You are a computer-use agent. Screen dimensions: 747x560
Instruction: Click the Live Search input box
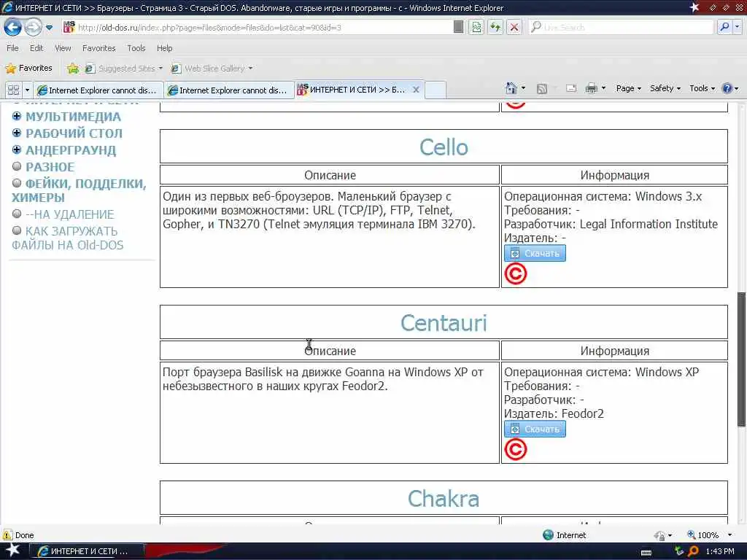coord(620,27)
